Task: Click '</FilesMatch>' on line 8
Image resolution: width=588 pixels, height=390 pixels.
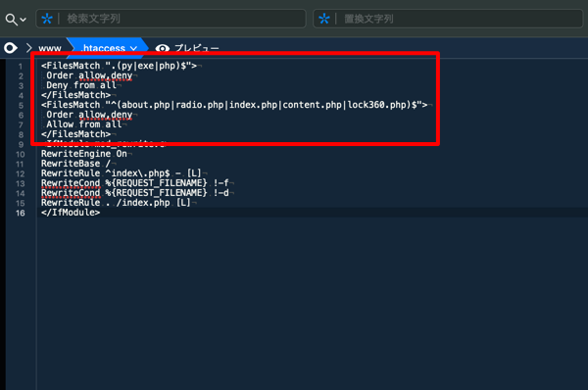Action: [x=75, y=134]
